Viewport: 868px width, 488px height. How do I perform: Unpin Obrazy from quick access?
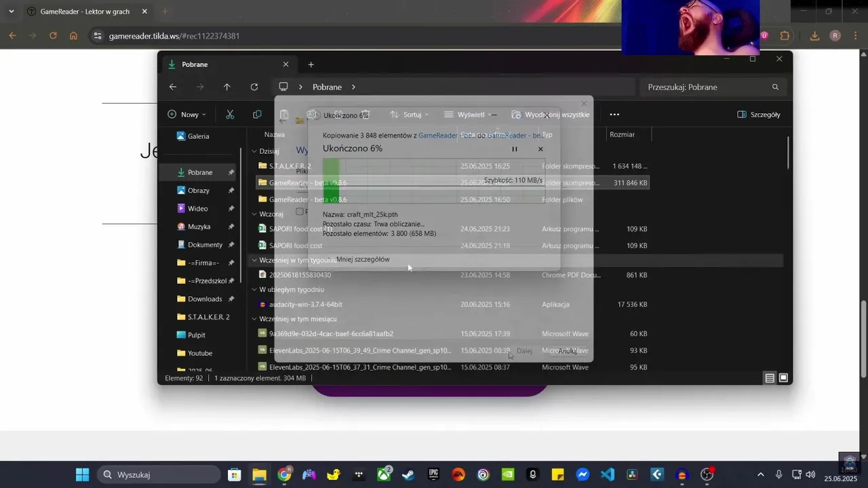tap(231, 190)
